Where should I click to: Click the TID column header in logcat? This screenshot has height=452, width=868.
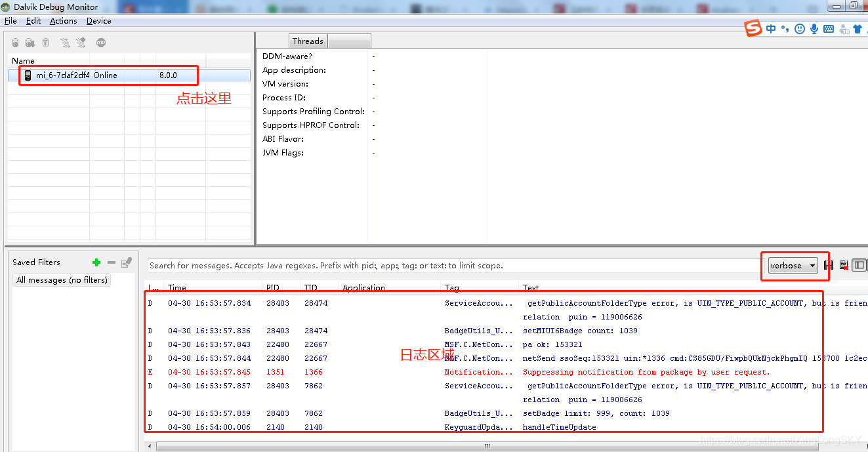coord(311,288)
